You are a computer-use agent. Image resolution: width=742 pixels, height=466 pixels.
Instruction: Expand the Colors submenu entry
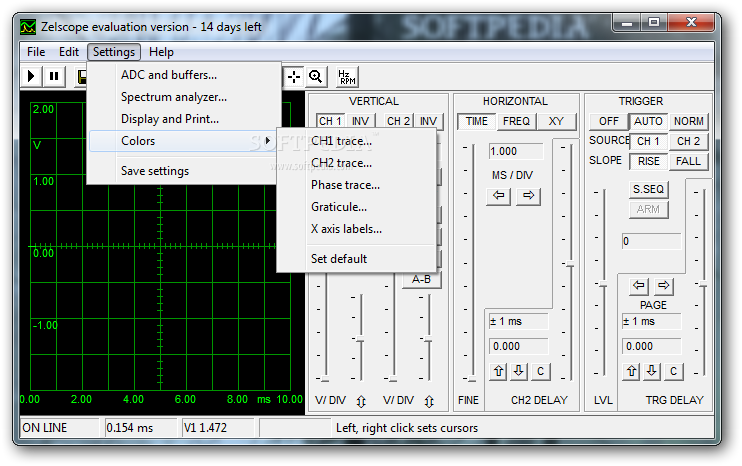[184, 141]
